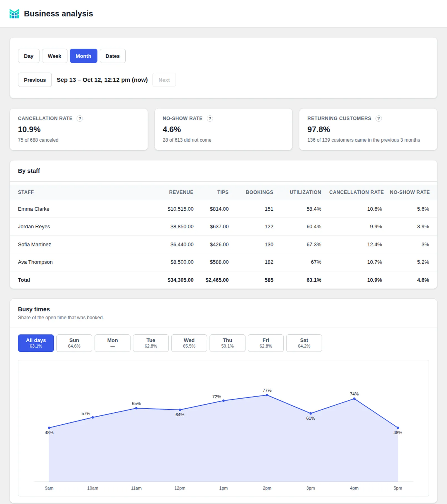Image resolution: width=447 pixels, height=504 pixels.
Task: Click the 2pm 77% chart data point
Action: coord(267,395)
